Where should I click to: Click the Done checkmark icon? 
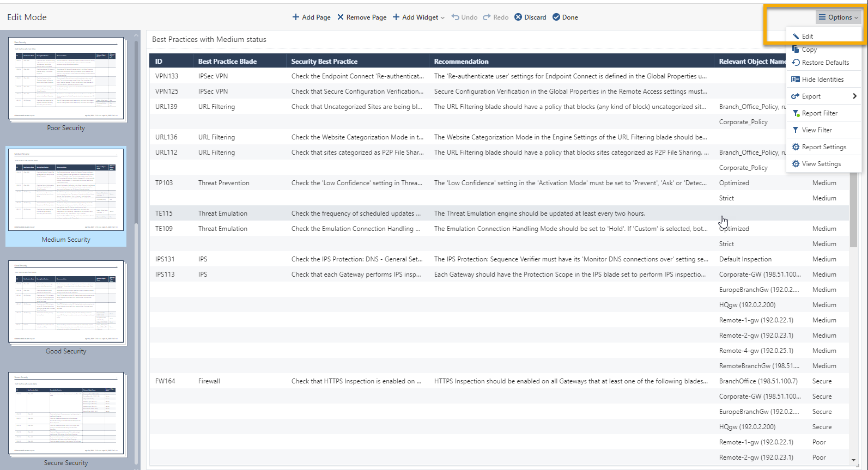(x=556, y=17)
